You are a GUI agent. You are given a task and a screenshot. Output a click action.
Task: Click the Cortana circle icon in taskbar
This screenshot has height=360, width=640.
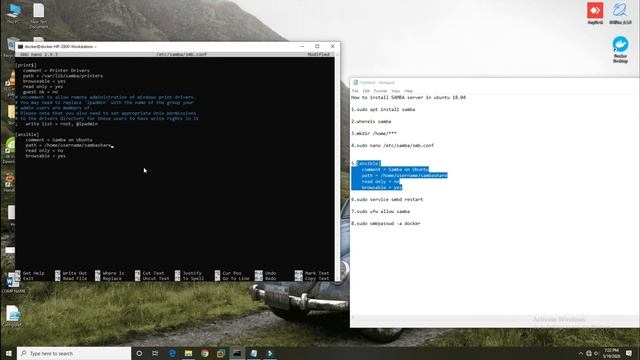(x=139, y=353)
